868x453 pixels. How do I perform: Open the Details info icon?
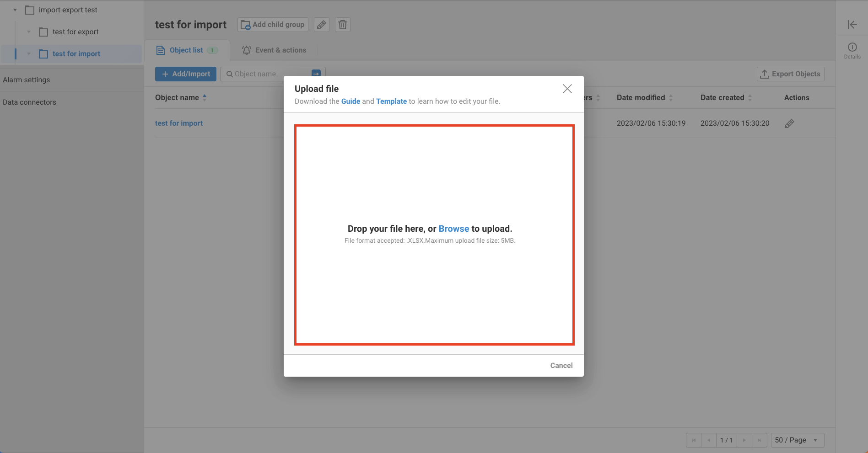(x=852, y=48)
